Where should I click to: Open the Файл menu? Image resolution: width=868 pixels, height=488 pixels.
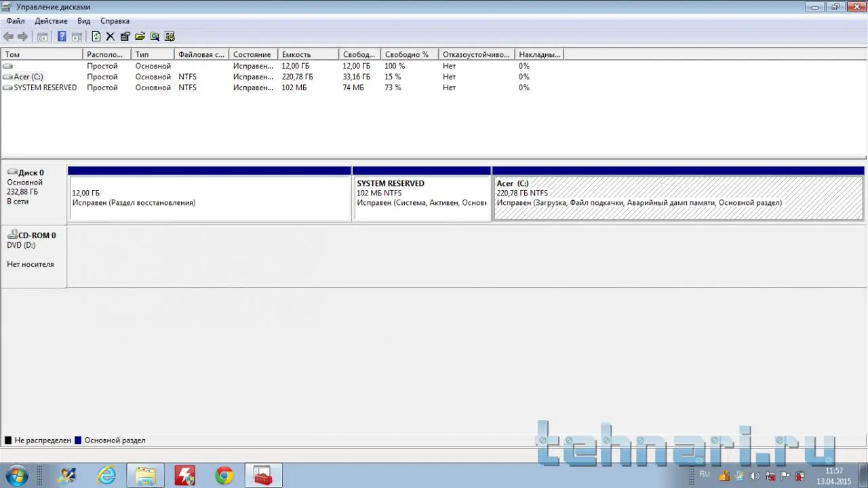click(x=16, y=21)
